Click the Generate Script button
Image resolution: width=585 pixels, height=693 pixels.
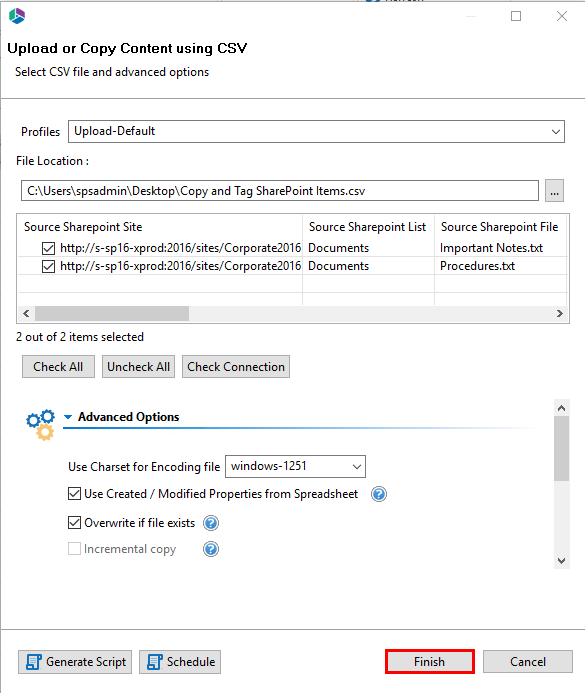tap(75, 662)
